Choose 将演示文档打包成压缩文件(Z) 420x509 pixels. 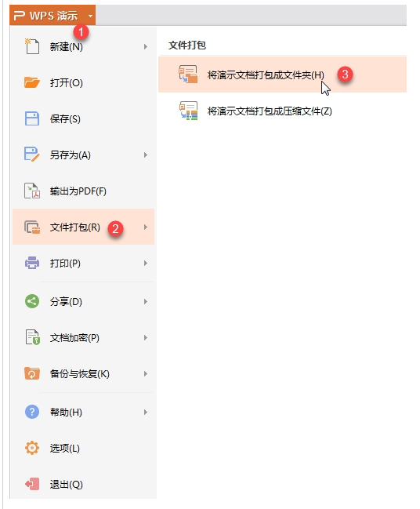(x=283, y=111)
